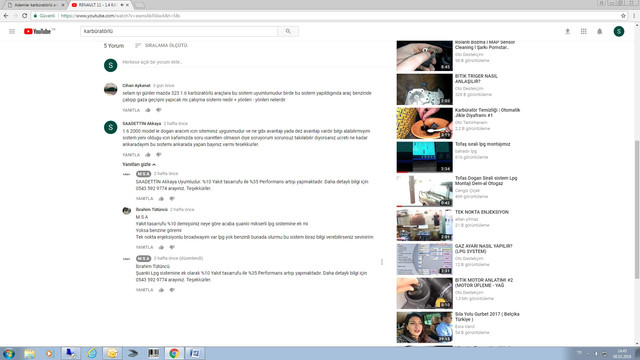640x360 pixels.
Task: Open Cihan Aykanat's channel name link
Action: [136, 86]
